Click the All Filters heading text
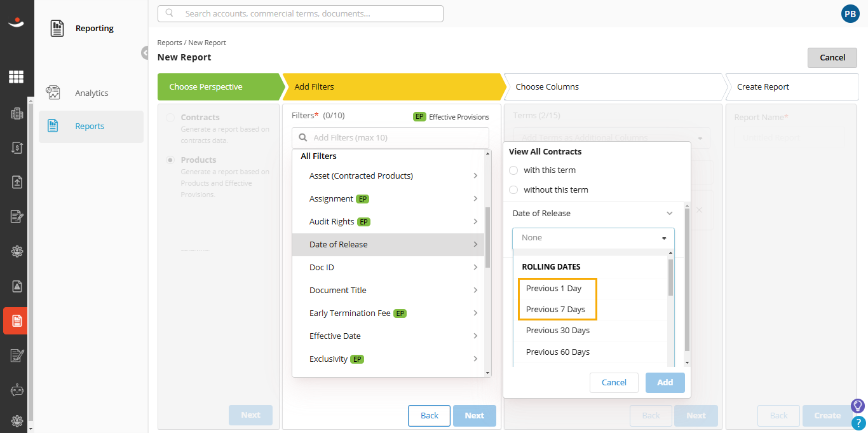 click(319, 156)
